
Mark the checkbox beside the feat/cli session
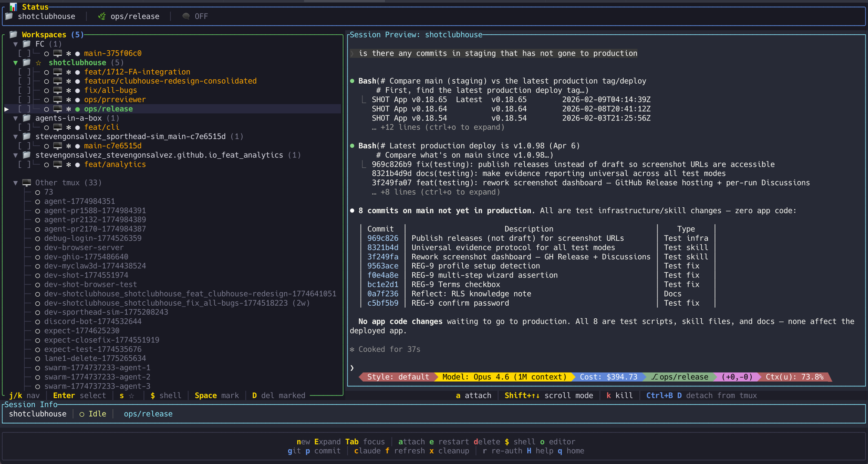(x=24, y=127)
